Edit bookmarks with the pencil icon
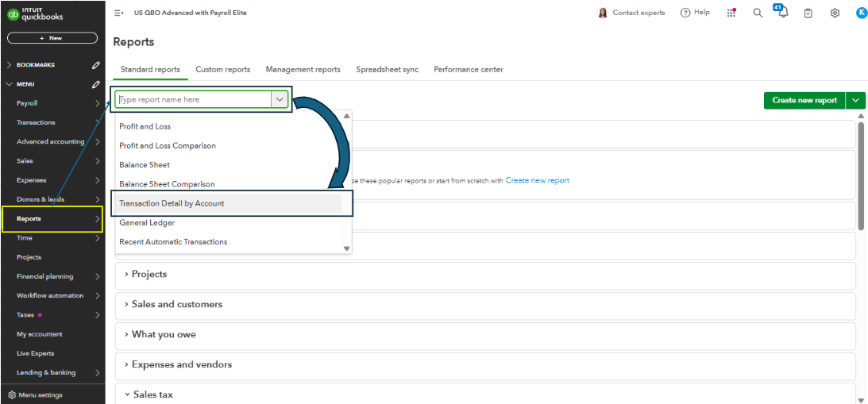The image size is (868, 404). tap(96, 65)
